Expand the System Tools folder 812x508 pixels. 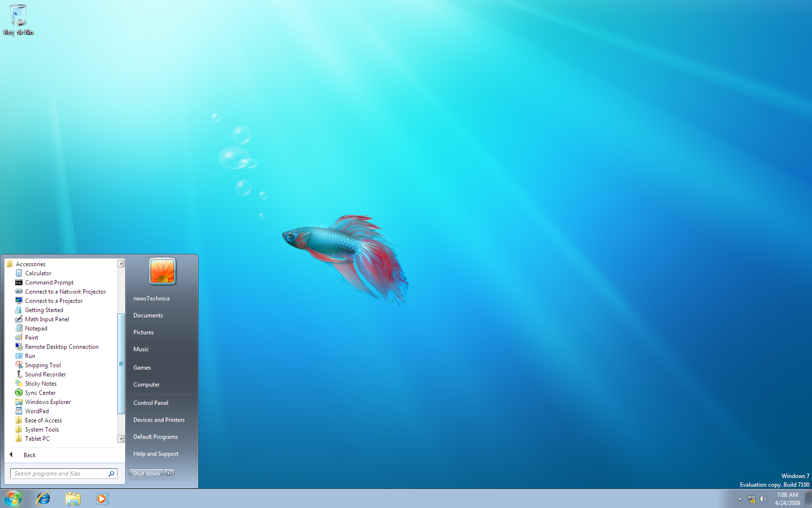41,429
